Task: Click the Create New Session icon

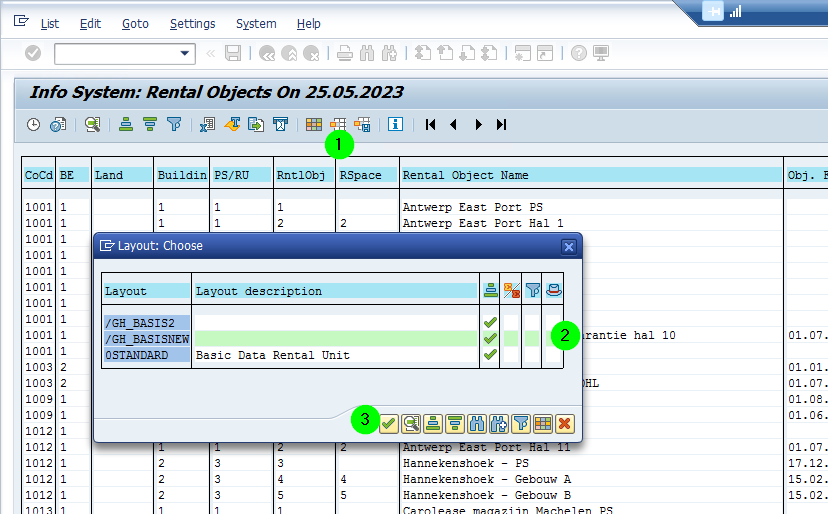Action: (x=522, y=53)
